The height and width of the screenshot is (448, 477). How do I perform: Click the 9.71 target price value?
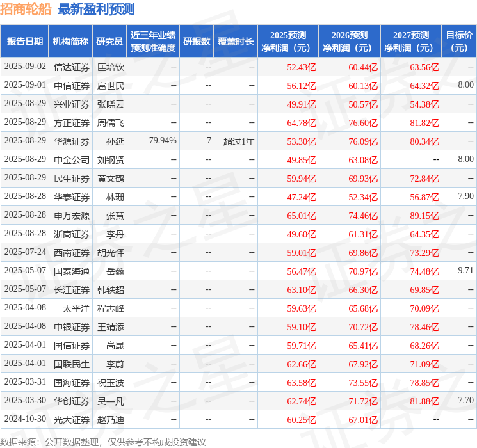(x=465, y=270)
